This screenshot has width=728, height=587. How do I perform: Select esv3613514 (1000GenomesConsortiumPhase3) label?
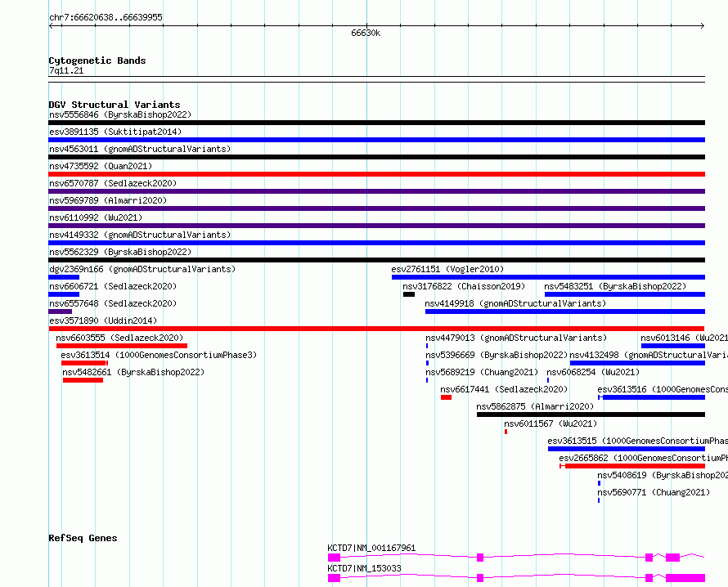(159, 355)
